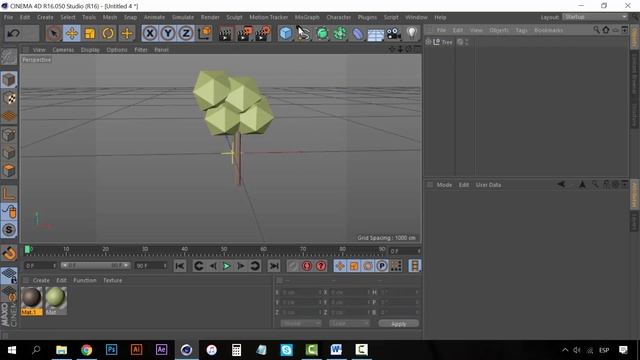Add a light object
This screenshot has height=360, width=640.
pyautogui.click(x=412, y=33)
